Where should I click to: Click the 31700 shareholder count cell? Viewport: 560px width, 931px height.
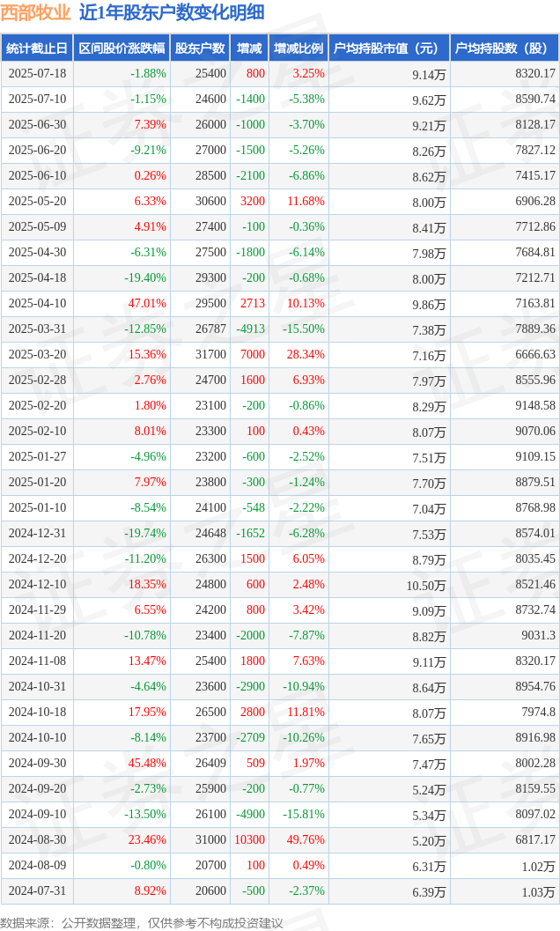210,354
